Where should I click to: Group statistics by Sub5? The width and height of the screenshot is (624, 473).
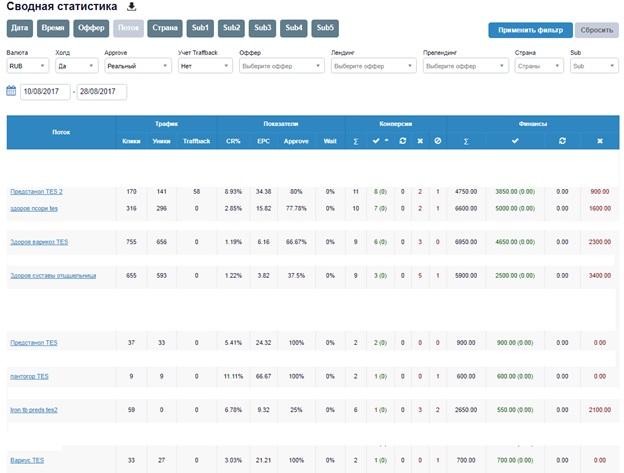coord(325,28)
